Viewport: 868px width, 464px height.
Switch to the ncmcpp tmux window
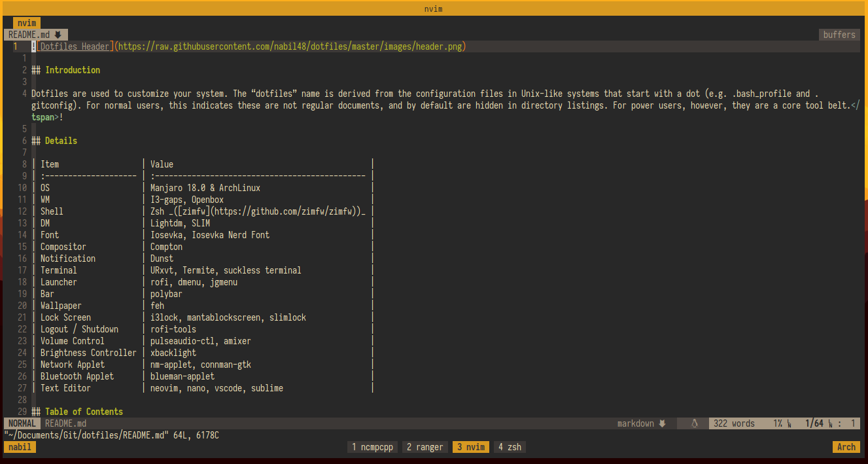coord(372,446)
